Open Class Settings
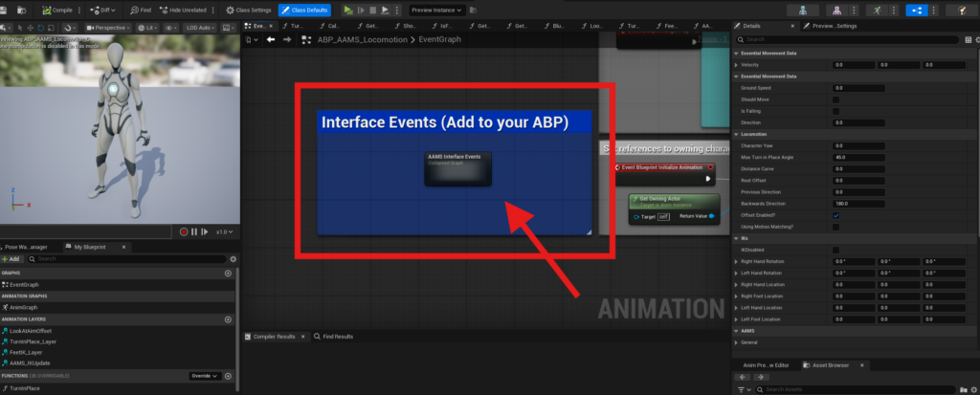The image size is (980, 395). tap(248, 10)
